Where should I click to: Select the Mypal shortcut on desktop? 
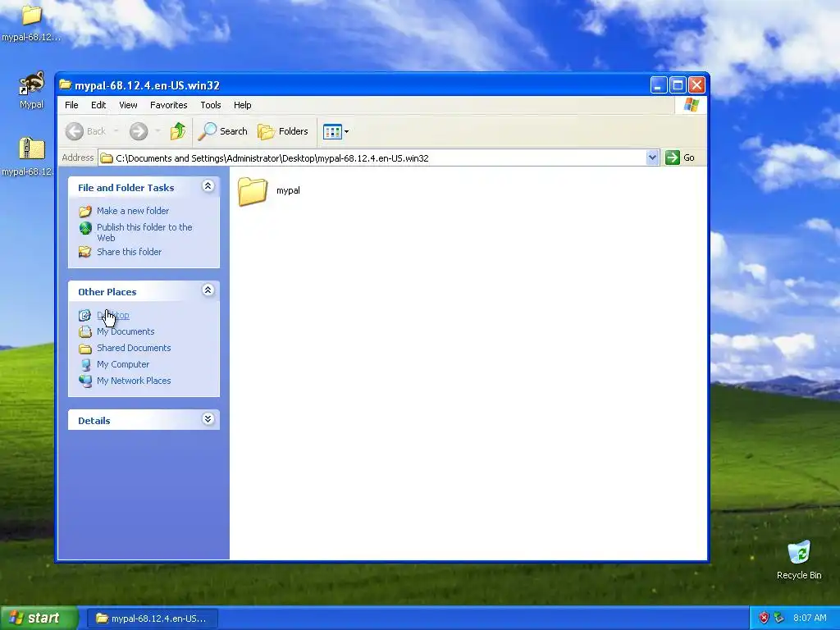click(32, 90)
